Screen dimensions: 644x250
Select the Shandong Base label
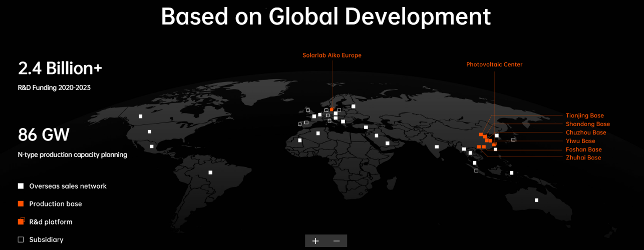click(587, 124)
